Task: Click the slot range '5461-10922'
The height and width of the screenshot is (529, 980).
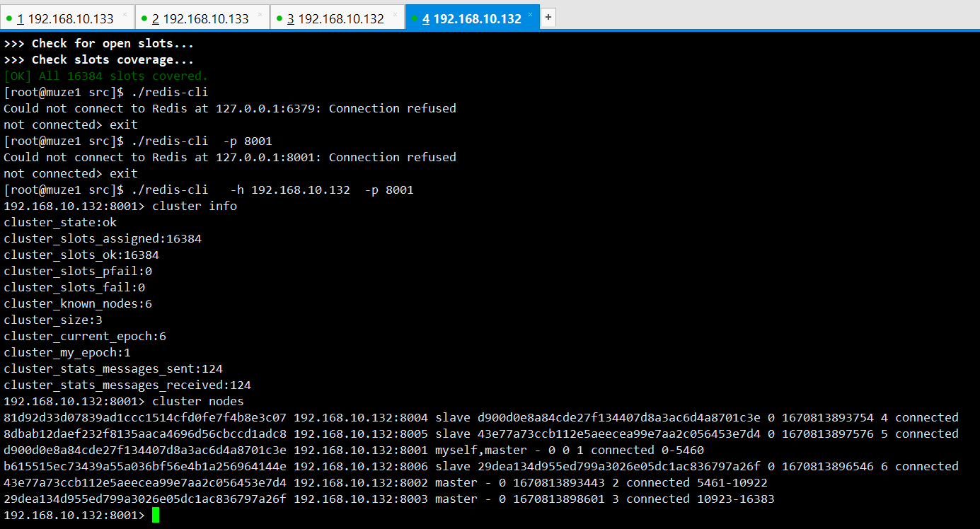Action: click(732, 482)
